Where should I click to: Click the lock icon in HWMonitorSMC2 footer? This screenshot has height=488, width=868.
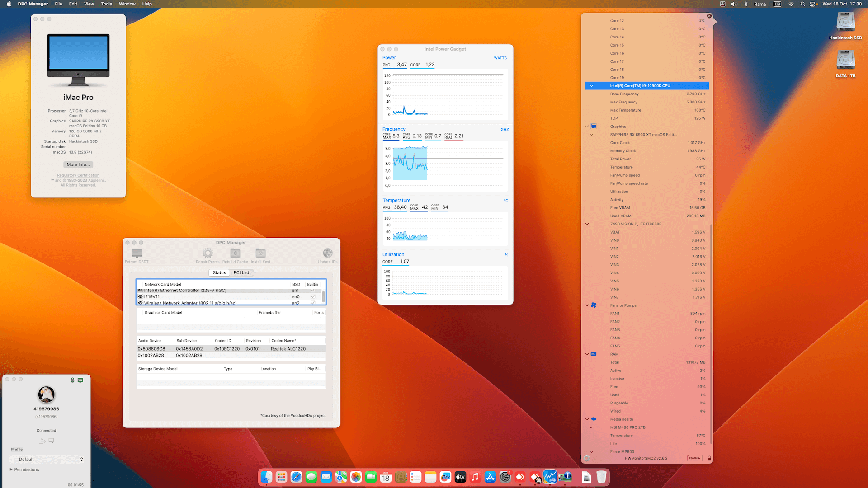(x=709, y=458)
